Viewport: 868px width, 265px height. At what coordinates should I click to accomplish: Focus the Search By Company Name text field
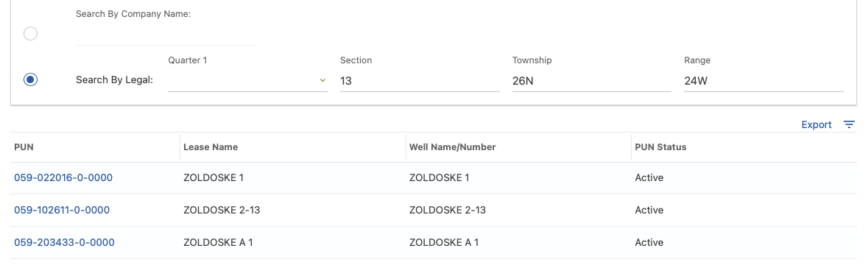[166, 35]
